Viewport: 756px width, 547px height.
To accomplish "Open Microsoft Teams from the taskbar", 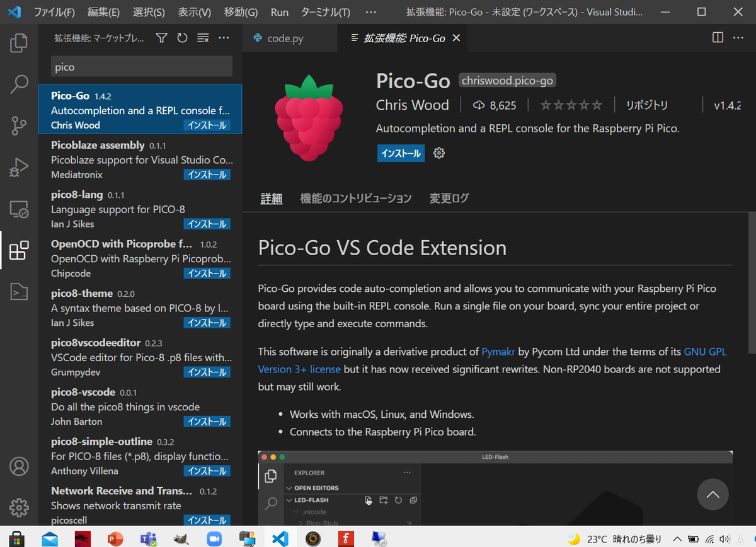I will [148, 539].
